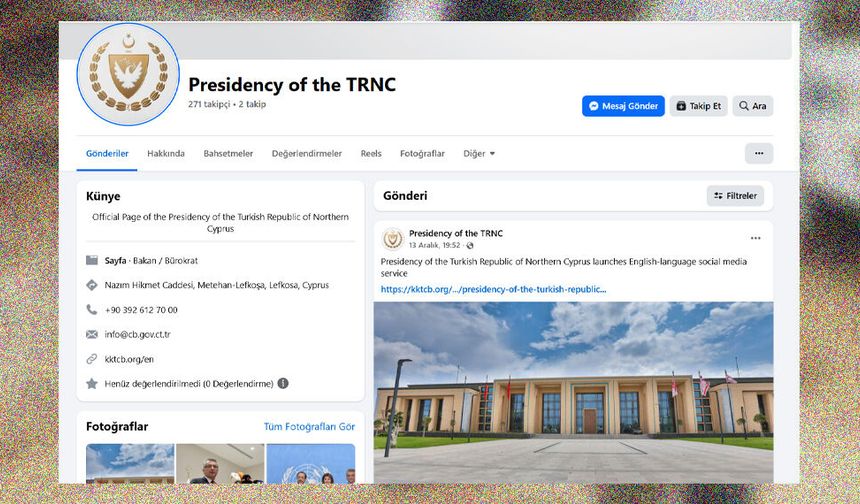Open the presidency building post image

point(574,392)
